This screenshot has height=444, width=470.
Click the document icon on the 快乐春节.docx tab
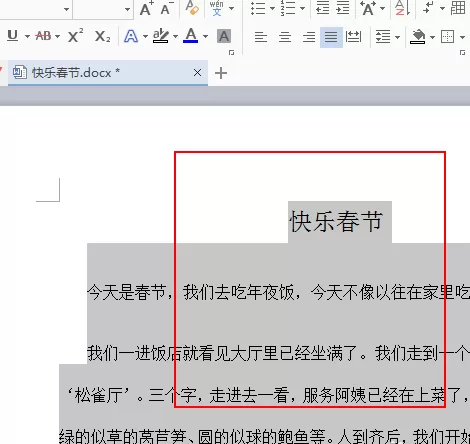(x=20, y=72)
